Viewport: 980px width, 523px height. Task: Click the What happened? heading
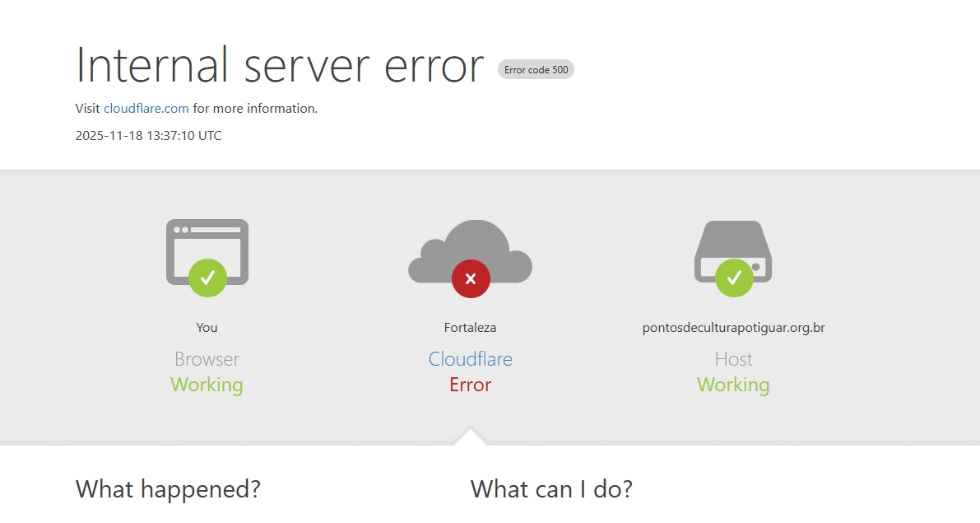coord(168,489)
